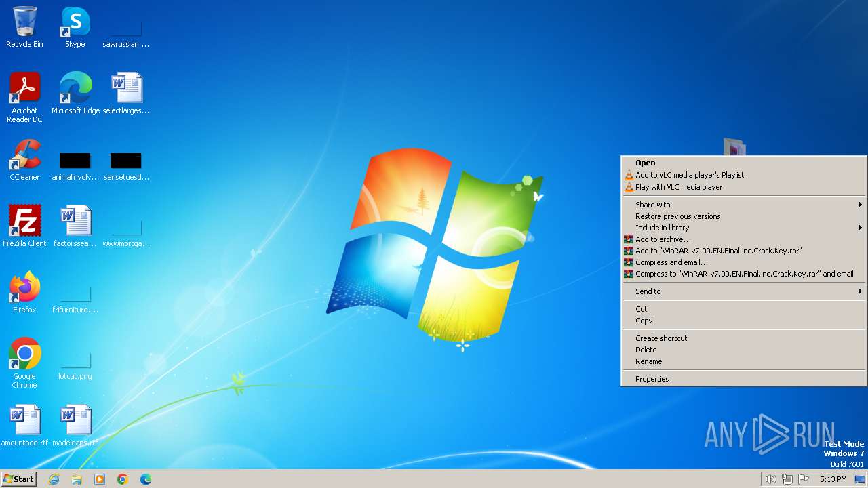Choose Add to WinRAR.v7.00 Crack.Key.rar
The height and width of the screenshot is (488, 868).
click(x=744, y=251)
